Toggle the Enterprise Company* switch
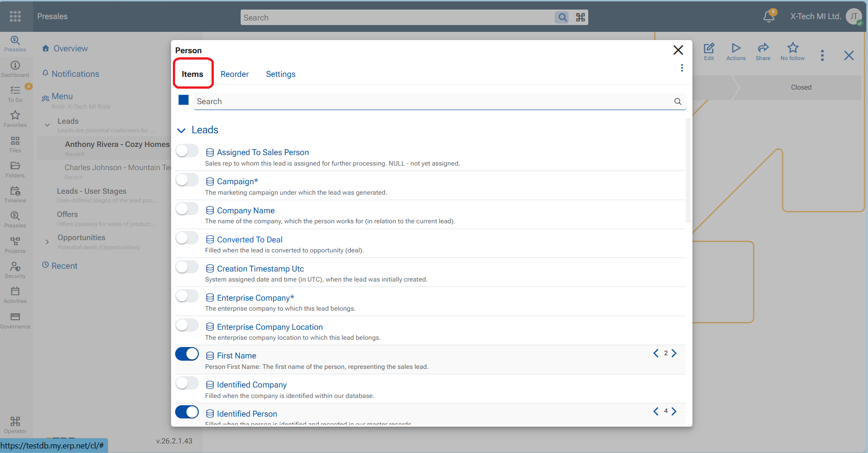 [187, 296]
